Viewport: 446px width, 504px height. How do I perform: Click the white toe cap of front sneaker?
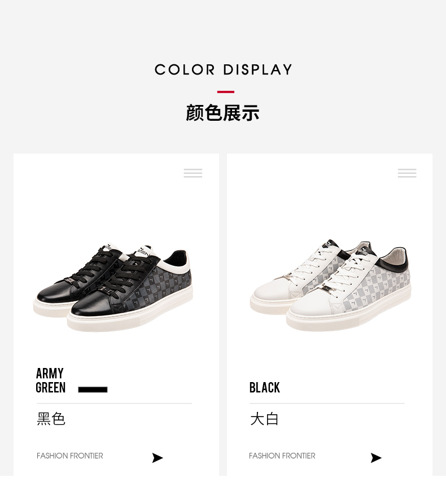(x=309, y=305)
